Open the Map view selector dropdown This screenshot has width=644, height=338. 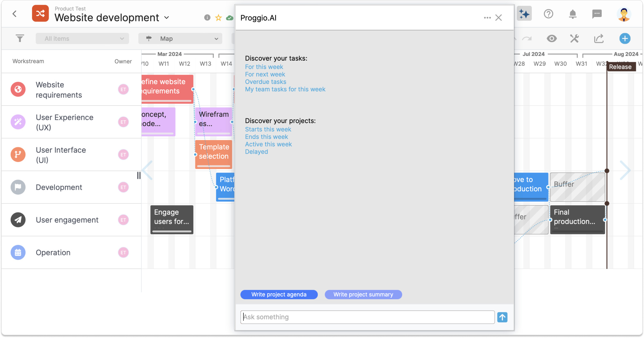point(180,38)
